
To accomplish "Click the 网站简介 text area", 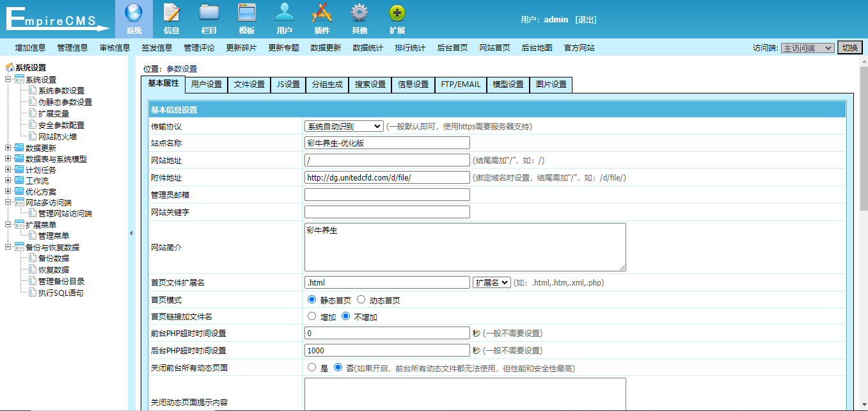I will point(465,247).
